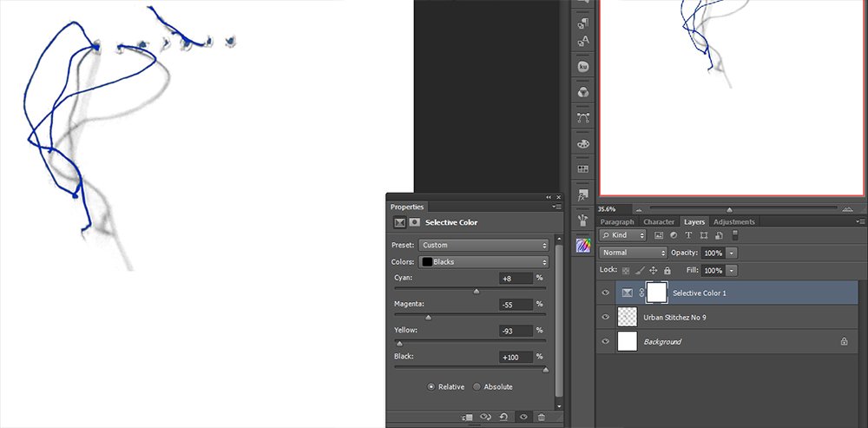The height and width of the screenshot is (428, 868).
Task: Click the Magenta slider handle
Action: point(428,318)
